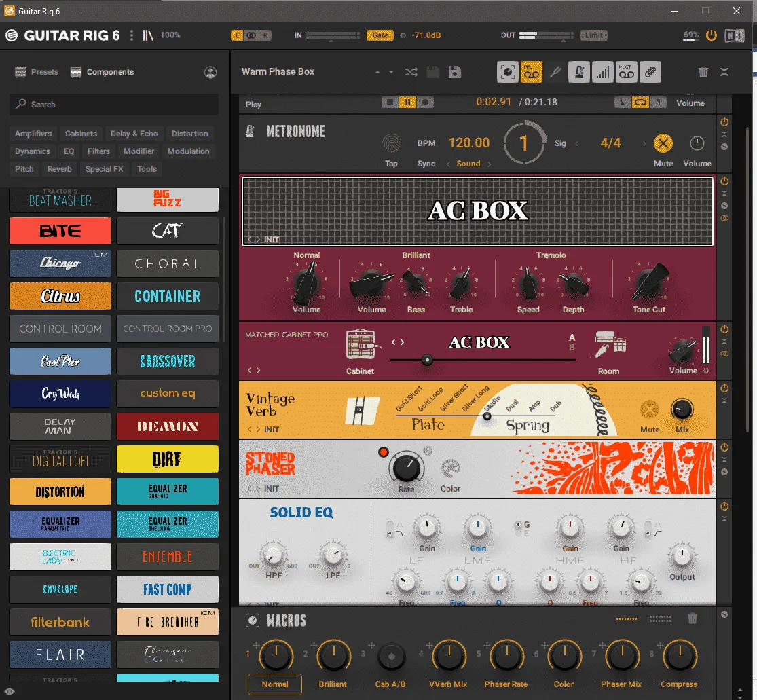Viewport: 757px width, 700px height.
Task: Click the trash icon beside preset name
Action: pyautogui.click(x=703, y=73)
